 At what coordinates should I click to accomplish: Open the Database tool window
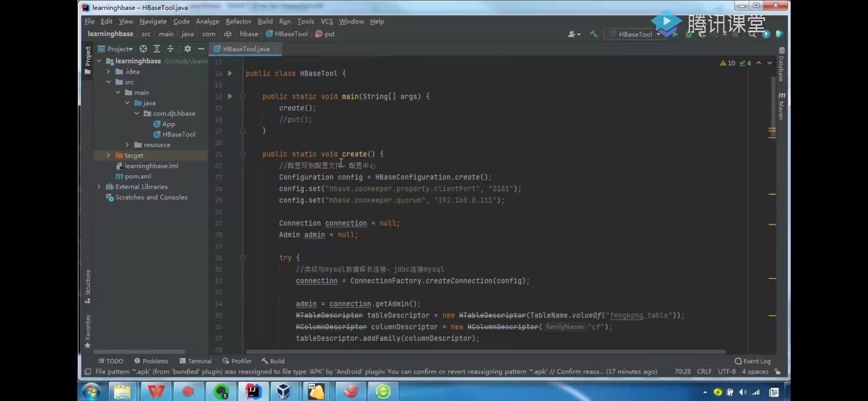(782, 65)
